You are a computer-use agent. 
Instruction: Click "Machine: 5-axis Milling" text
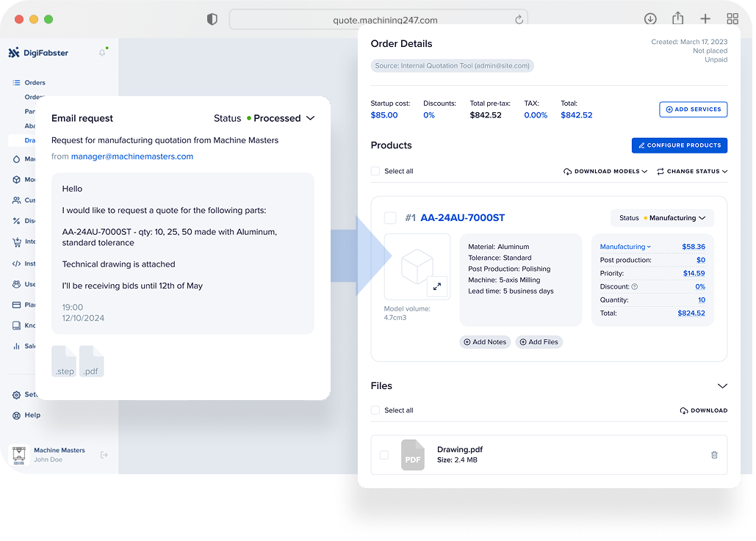504,280
